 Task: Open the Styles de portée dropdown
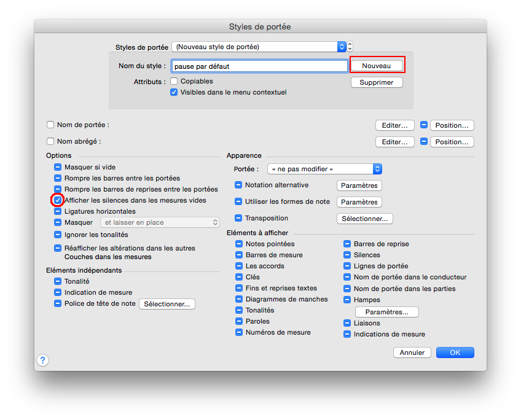[259, 47]
